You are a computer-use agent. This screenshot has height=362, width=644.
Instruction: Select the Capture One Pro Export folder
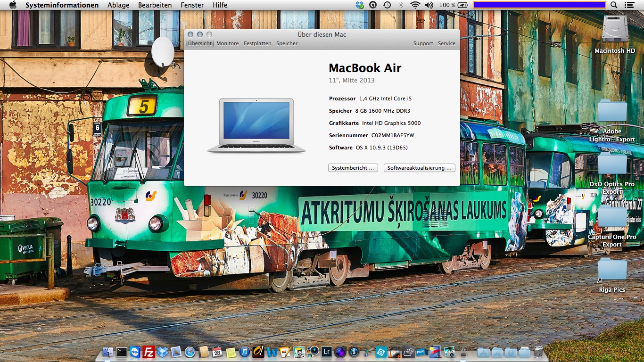[x=612, y=226]
